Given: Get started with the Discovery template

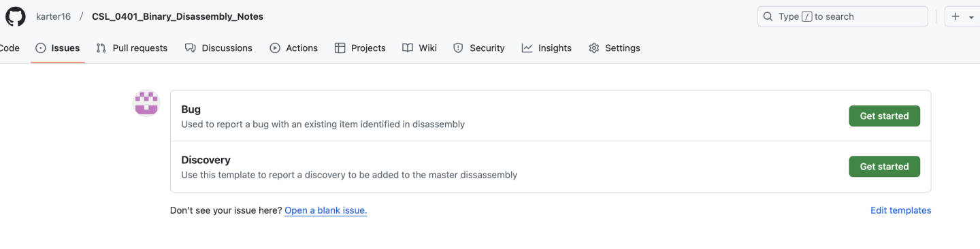Looking at the screenshot, I should [884, 166].
